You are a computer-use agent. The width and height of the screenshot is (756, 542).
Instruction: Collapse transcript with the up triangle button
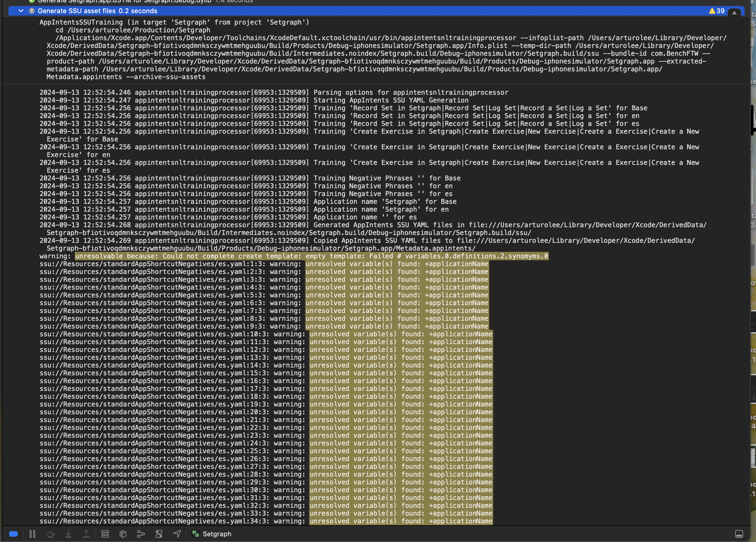pyautogui.click(x=734, y=12)
